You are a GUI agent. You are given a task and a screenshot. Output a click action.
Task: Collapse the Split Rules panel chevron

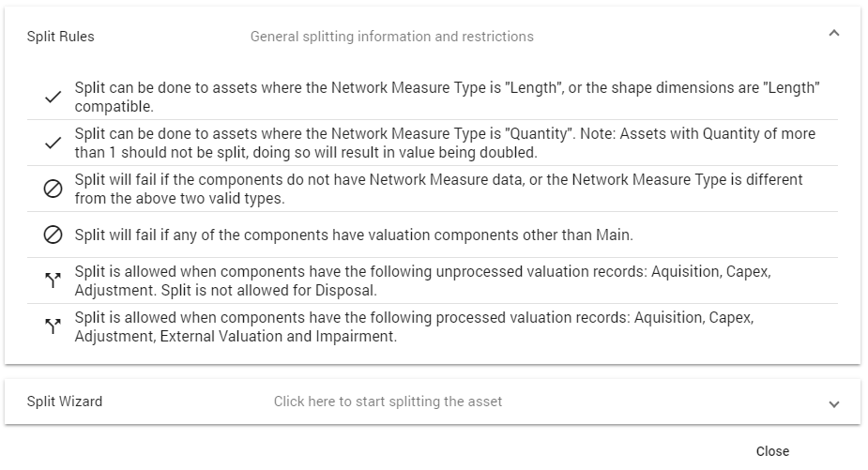pyautogui.click(x=833, y=34)
